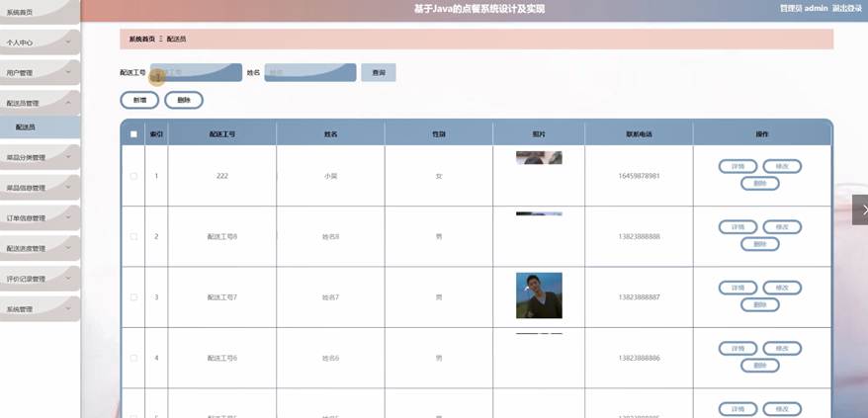Click the 配送工号 column header

(x=222, y=134)
